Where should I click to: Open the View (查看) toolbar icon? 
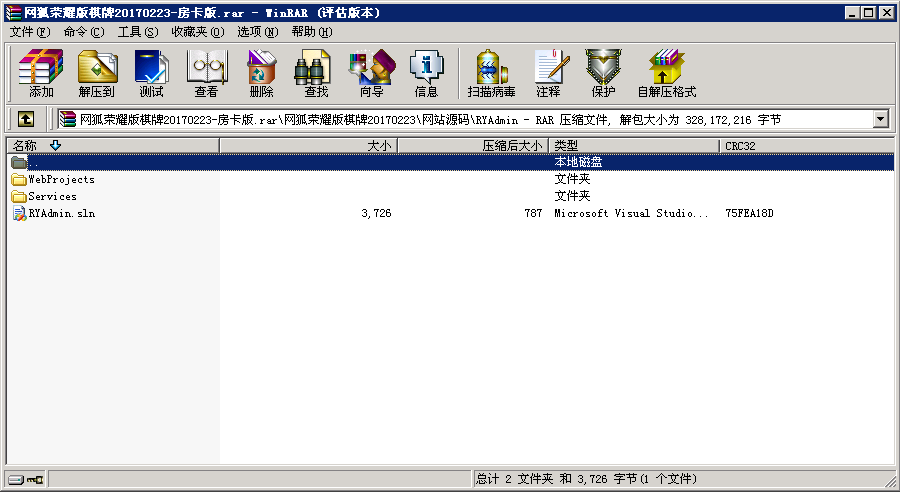pos(206,73)
